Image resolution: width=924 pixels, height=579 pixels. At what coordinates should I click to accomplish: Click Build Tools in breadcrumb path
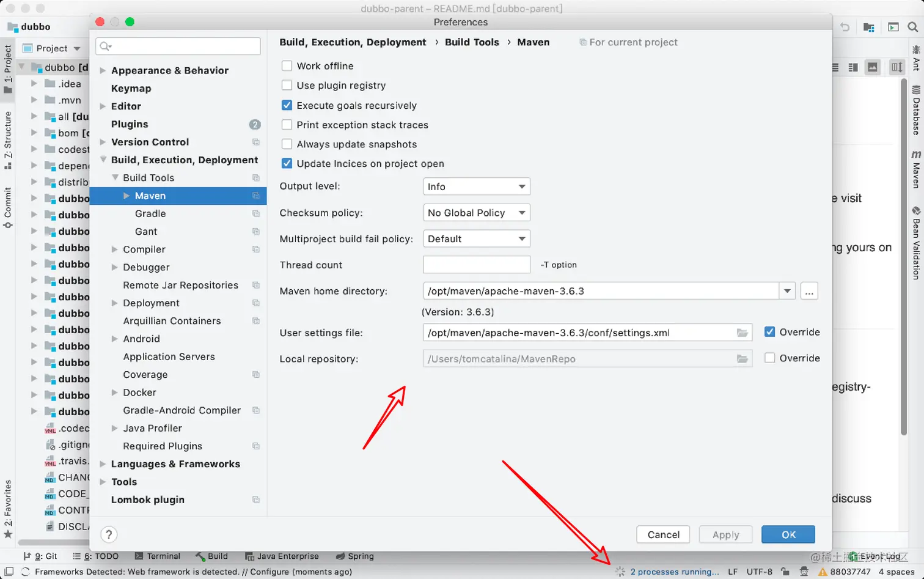click(x=472, y=42)
